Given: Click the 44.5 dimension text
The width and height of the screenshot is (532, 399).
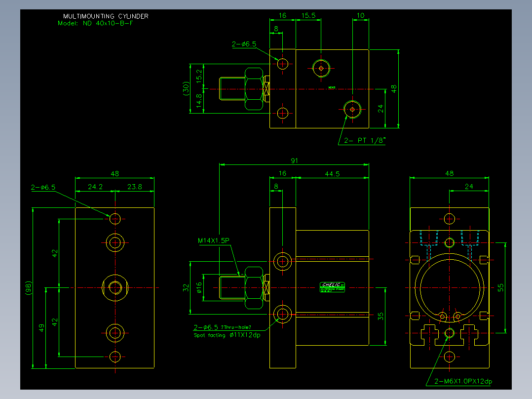Looking at the screenshot, I should click(332, 174).
